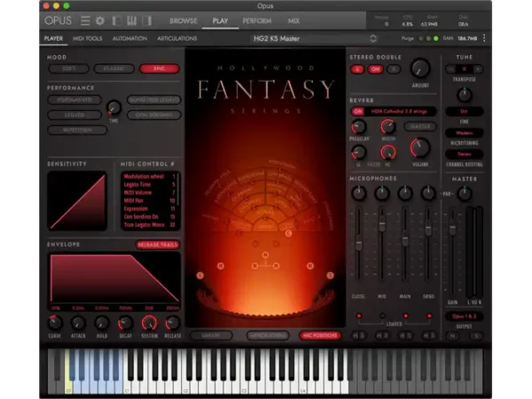This screenshot has width=532, height=399.
Task: Open the Automation sub-tab
Action: [129, 38]
